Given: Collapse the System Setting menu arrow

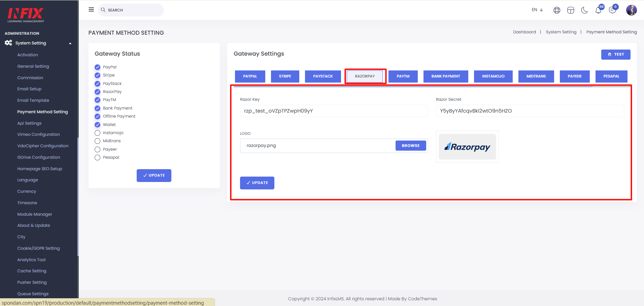Looking at the screenshot, I should click(70, 43).
